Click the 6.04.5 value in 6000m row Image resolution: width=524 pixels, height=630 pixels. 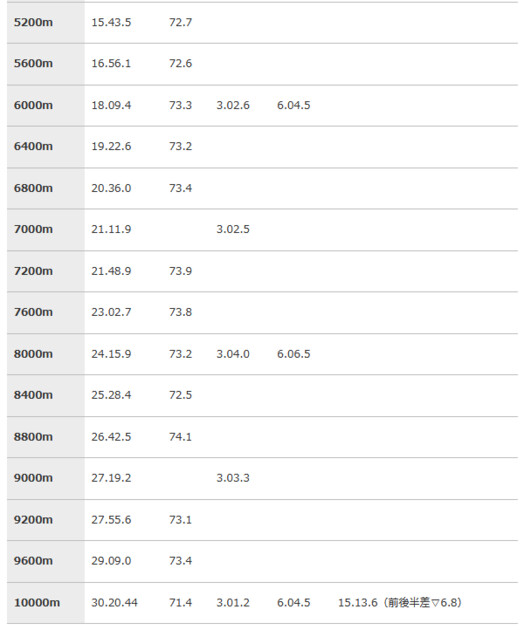[293, 105]
